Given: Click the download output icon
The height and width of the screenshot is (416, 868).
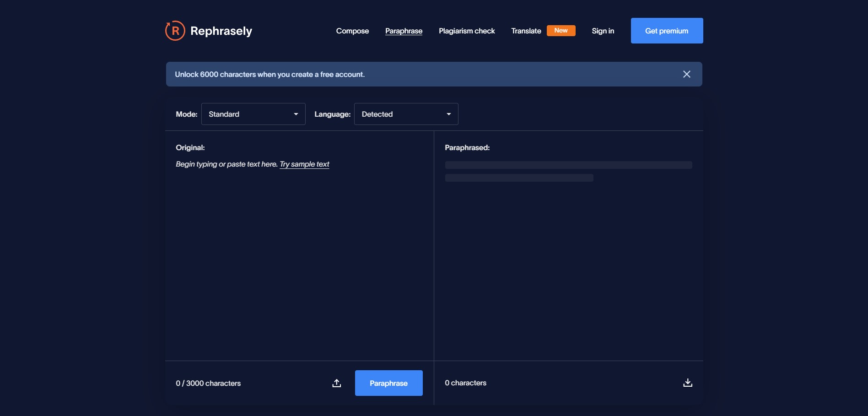Looking at the screenshot, I should [687, 383].
